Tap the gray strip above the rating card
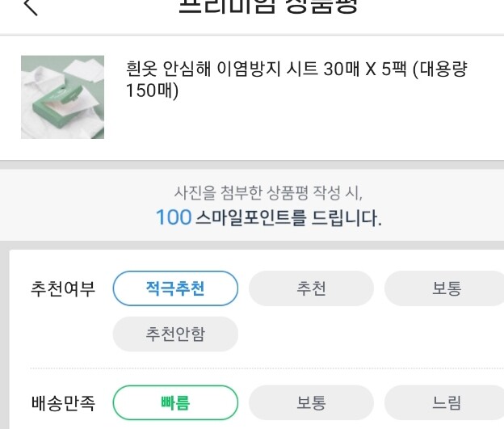 [252, 245]
